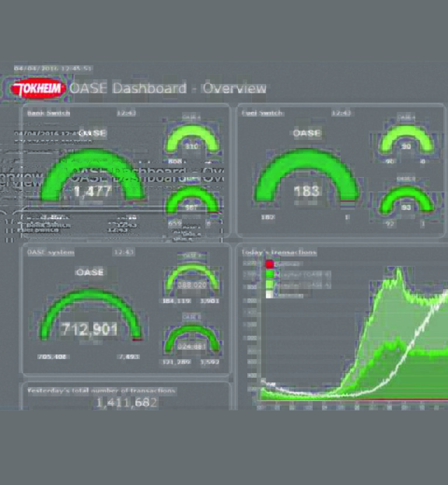448x485 pixels.
Task: Open the OASE system panel title
Action: click(x=51, y=252)
